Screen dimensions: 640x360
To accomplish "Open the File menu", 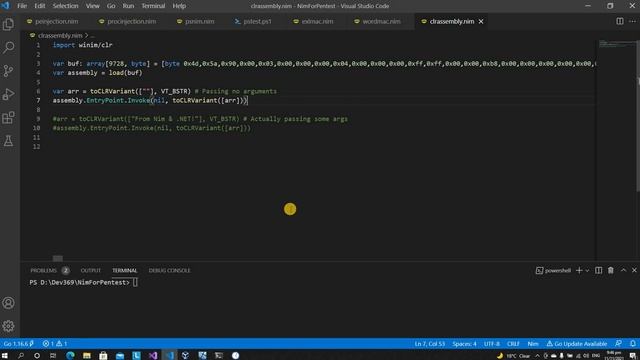I will [22, 6].
